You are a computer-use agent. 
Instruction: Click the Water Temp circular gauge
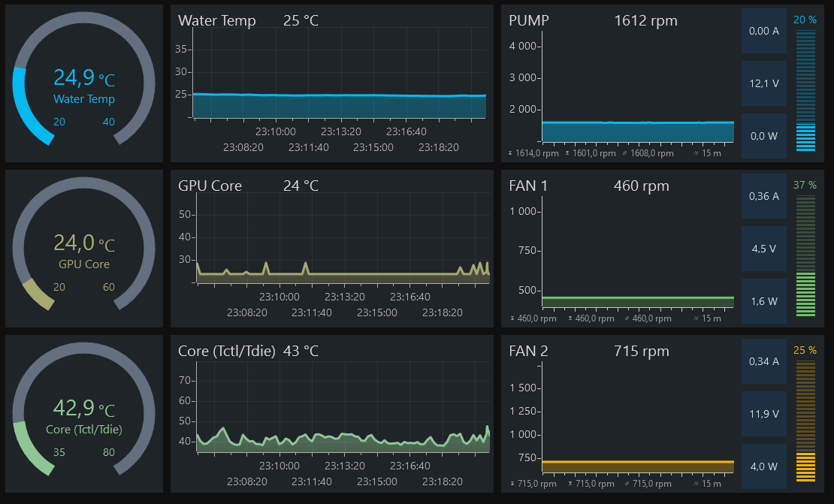[84, 83]
